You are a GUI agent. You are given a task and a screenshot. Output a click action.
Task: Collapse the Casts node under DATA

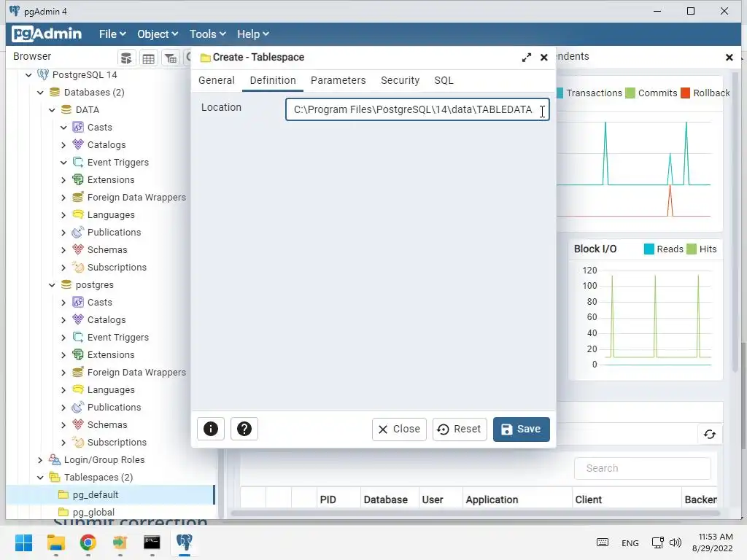tap(64, 127)
